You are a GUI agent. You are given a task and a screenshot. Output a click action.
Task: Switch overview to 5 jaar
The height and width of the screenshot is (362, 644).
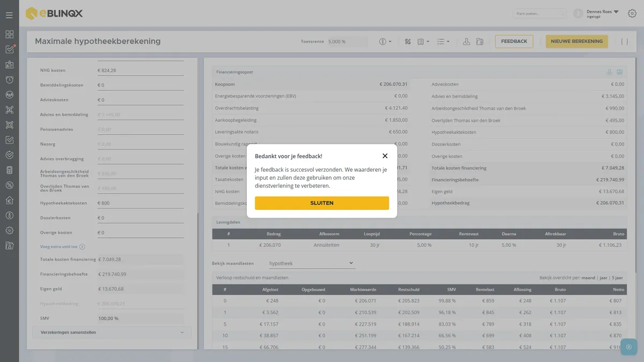pos(617,278)
